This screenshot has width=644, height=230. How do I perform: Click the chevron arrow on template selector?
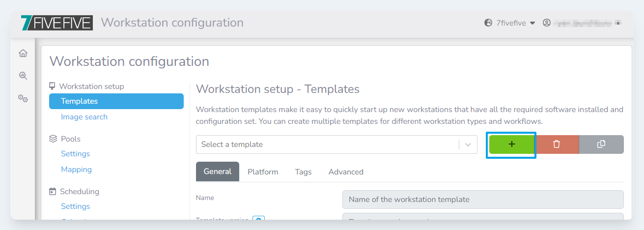click(x=468, y=144)
